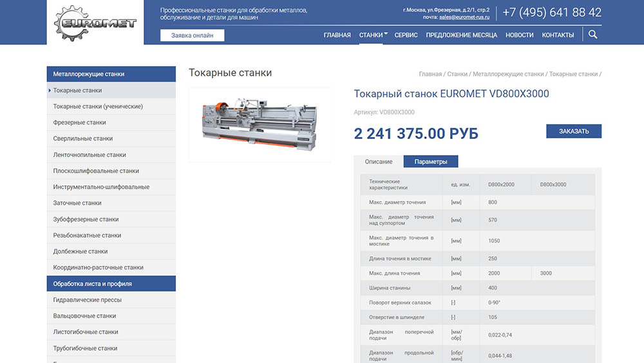644x363 pixels.
Task: Open Трубогибочные станки category
Action: [x=111, y=348]
